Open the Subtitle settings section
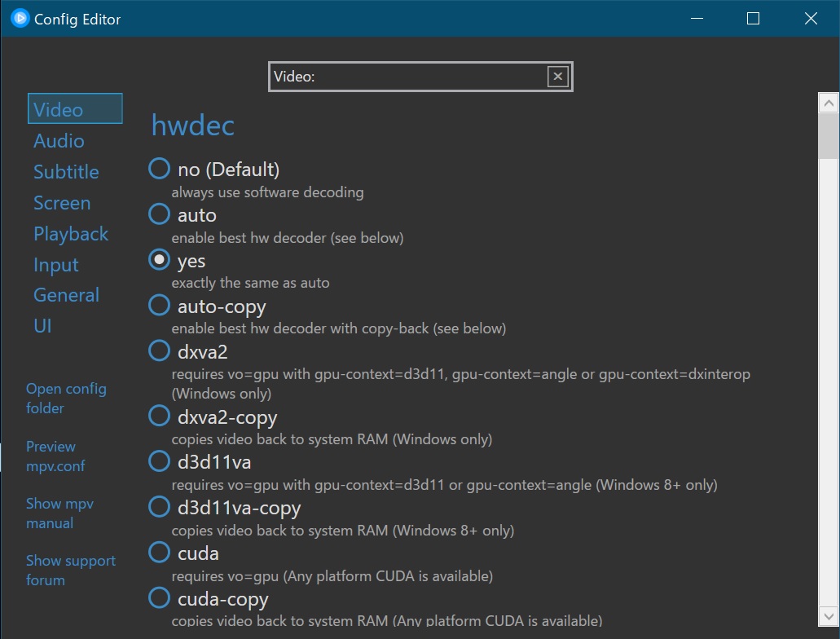The height and width of the screenshot is (639, 840). (66, 171)
